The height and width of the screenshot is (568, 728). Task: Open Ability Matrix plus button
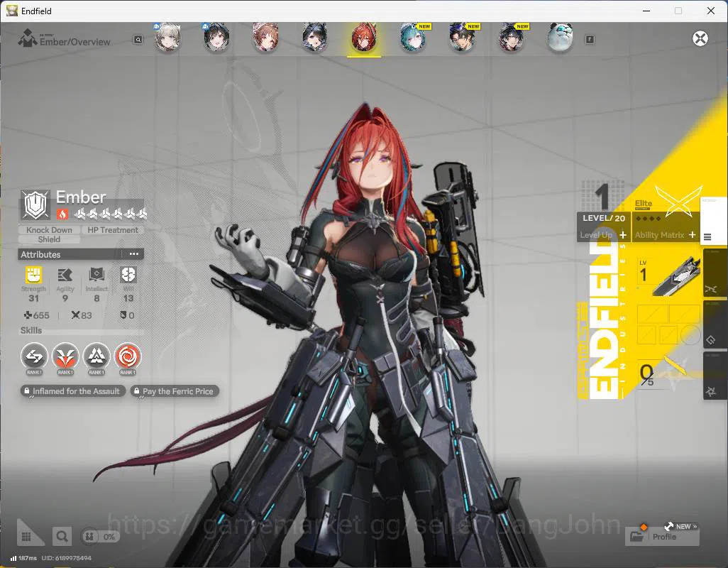click(692, 235)
